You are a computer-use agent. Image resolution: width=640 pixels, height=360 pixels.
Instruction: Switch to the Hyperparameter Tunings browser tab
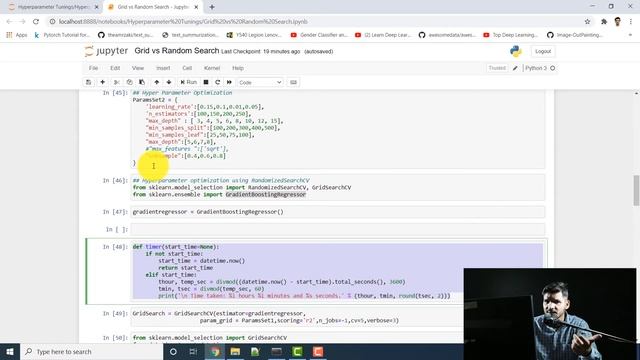pyautogui.click(x=53, y=7)
